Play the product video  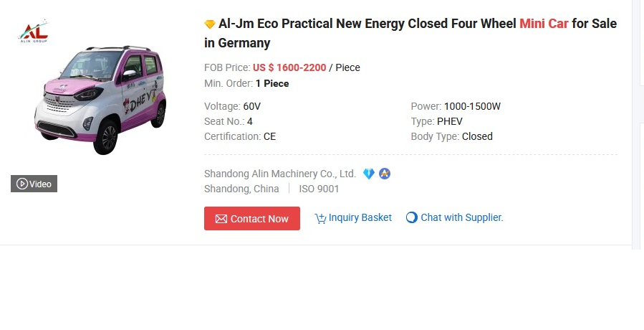(34, 184)
